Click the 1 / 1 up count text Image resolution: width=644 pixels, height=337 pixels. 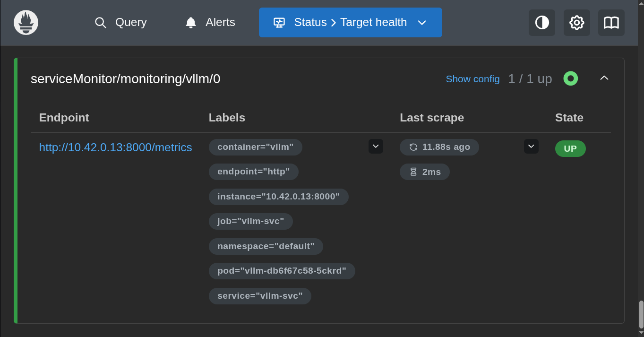pos(530,79)
